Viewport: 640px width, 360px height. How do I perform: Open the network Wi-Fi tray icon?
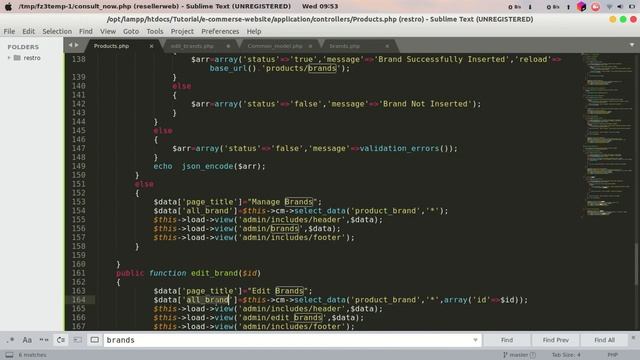609,7
